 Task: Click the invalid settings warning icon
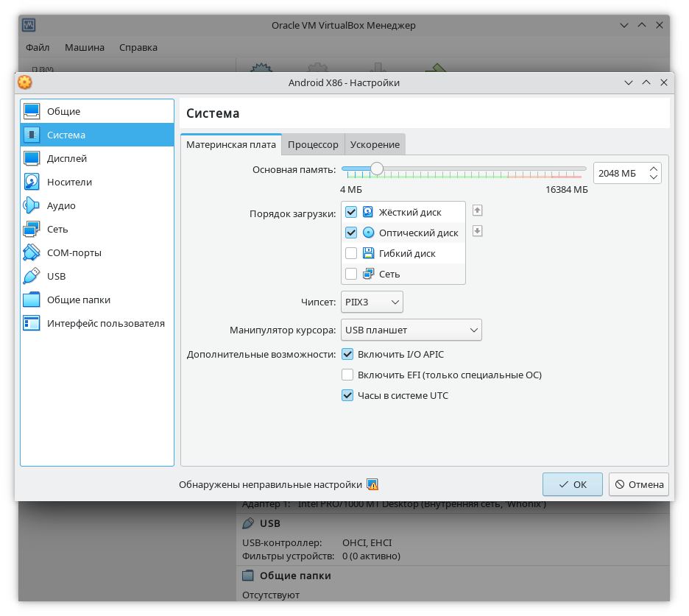click(x=372, y=485)
